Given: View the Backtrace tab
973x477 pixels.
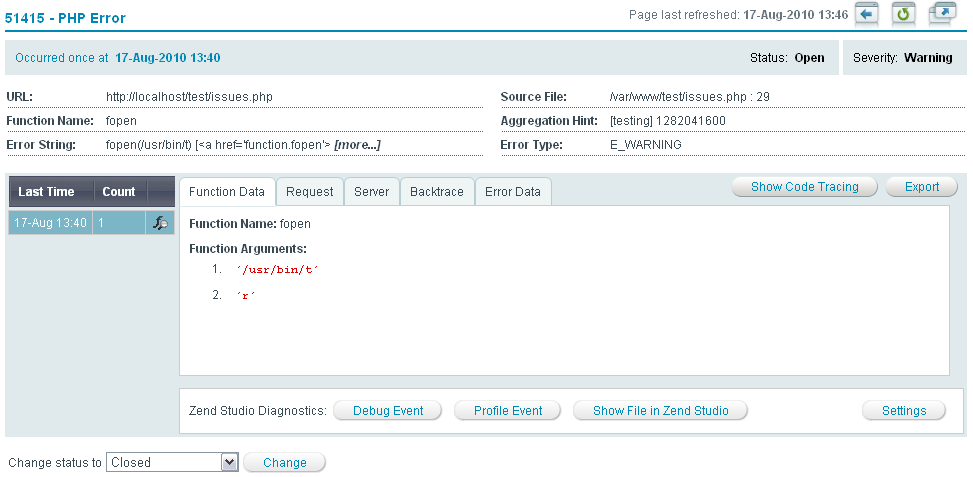Looking at the screenshot, I should 437,191.
